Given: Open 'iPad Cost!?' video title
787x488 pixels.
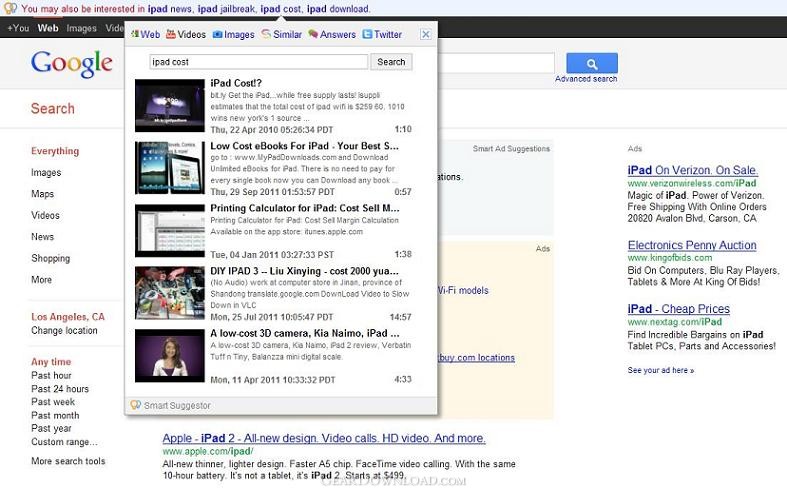Looking at the screenshot, I should tap(236, 83).
